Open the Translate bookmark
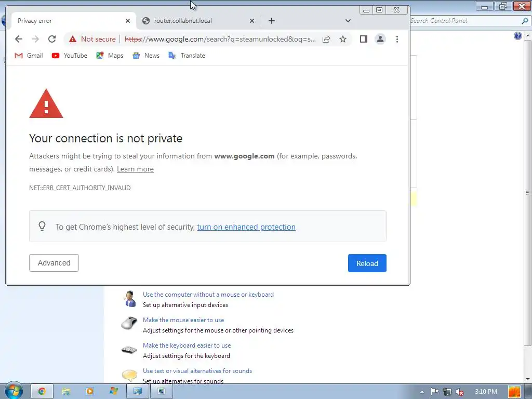Image resolution: width=532 pixels, height=399 pixels. (187, 55)
